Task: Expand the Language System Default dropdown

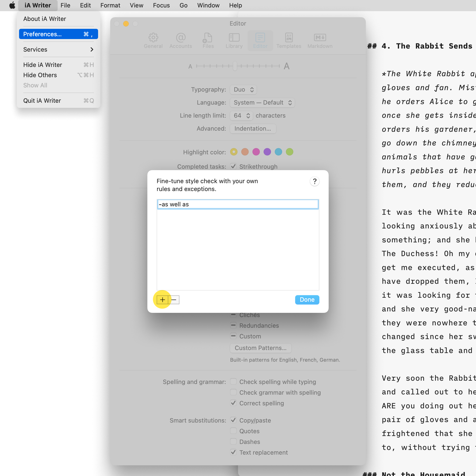Action: [262, 103]
